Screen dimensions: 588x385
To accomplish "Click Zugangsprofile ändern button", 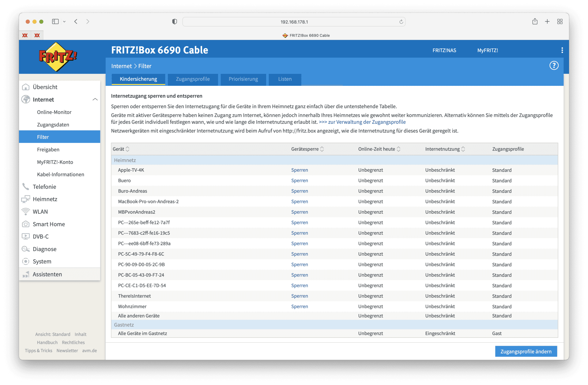I will (x=526, y=352).
